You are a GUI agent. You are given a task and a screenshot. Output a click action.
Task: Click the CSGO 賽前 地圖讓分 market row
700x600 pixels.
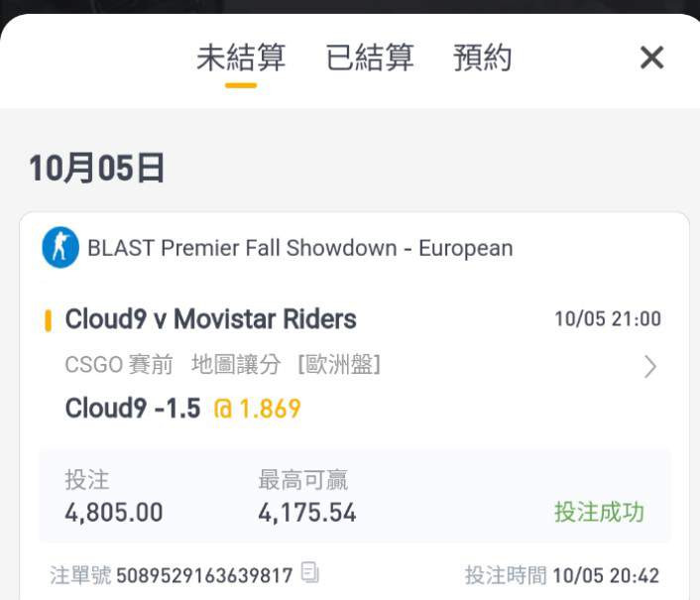[222, 364]
